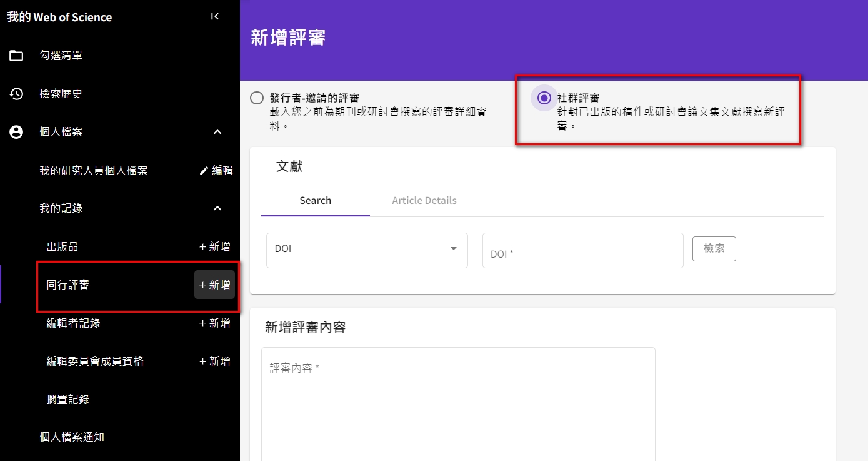Click + 新增 next to 編輯者記錄
Viewport: 868px width, 461px height.
215,323
